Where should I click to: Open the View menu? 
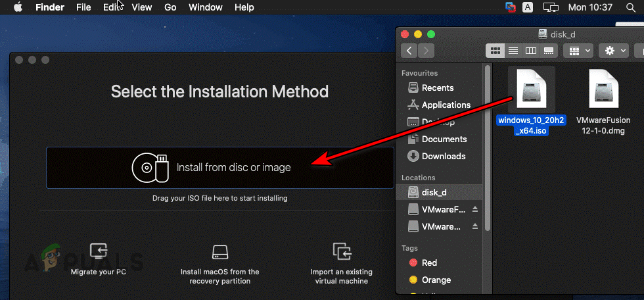point(142,7)
